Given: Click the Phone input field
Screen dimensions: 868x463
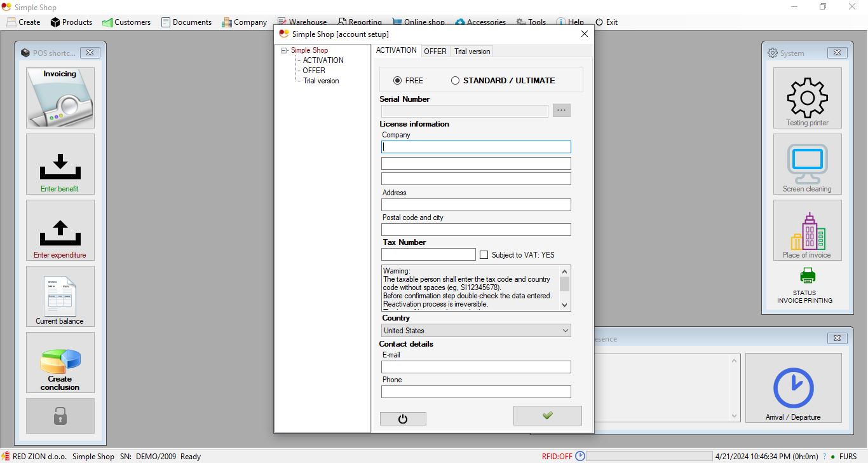Looking at the screenshot, I should (476, 392).
